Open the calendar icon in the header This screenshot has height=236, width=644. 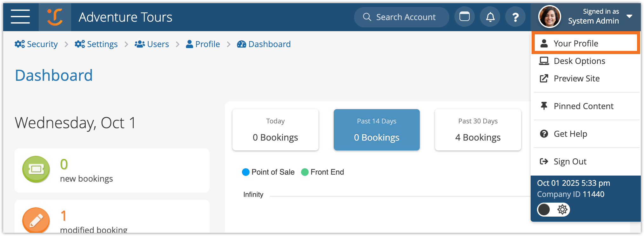point(464,17)
